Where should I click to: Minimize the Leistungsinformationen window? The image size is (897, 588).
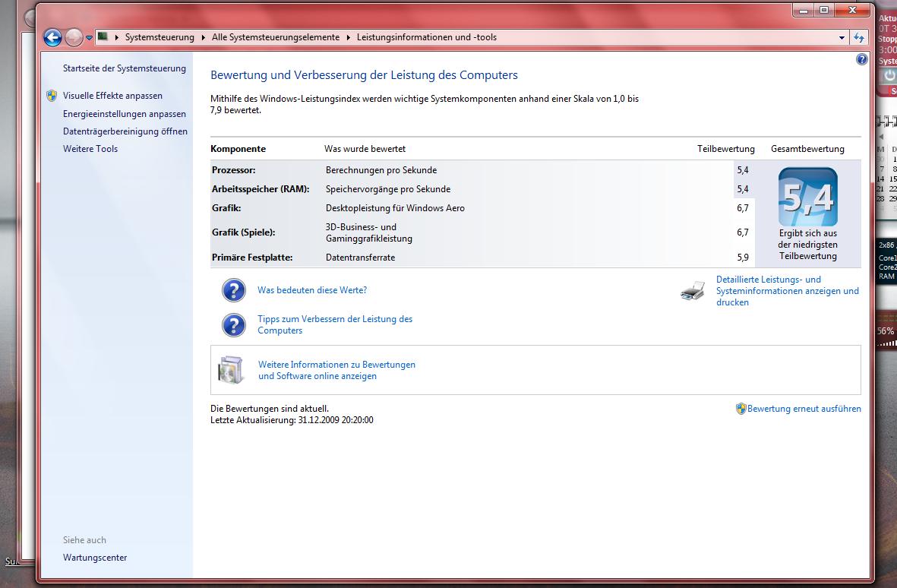click(x=804, y=11)
